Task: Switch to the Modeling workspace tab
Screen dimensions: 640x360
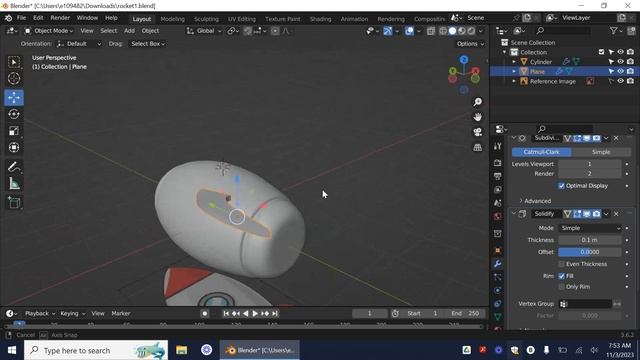Action: (x=173, y=19)
